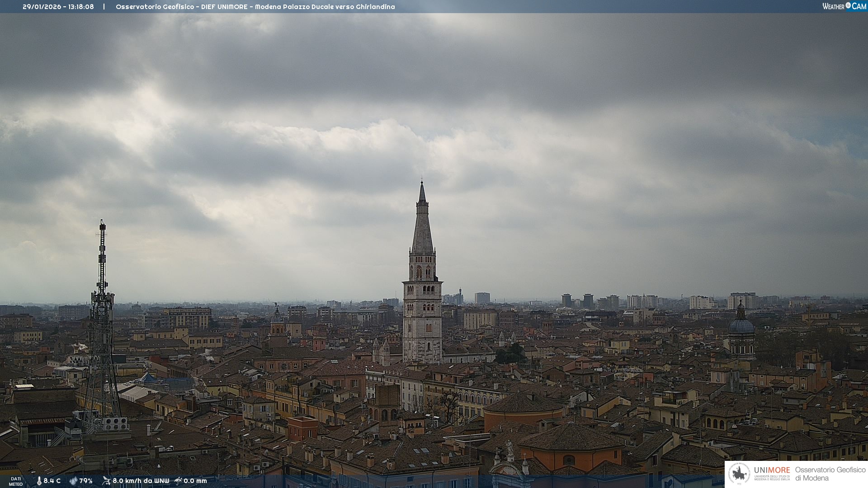The width and height of the screenshot is (868, 488).
Task: Click the wind anemometer icon
Action: (x=106, y=481)
